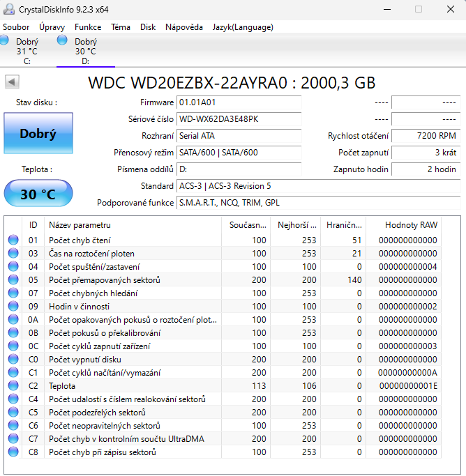Image resolution: width=466 pixels, height=476 pixels.
Task: Click status orb for Počet podezřelých sektorů
Action: point(13,412)
